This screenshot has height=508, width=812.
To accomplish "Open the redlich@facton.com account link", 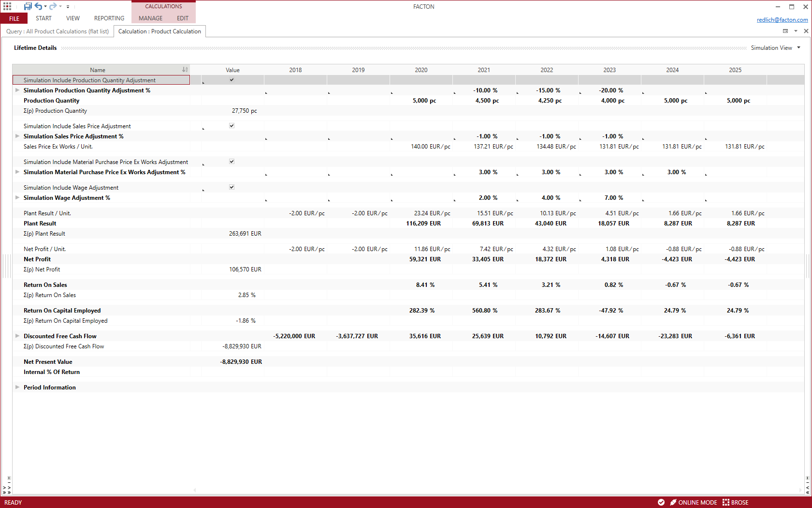I will tap(782, 20).
